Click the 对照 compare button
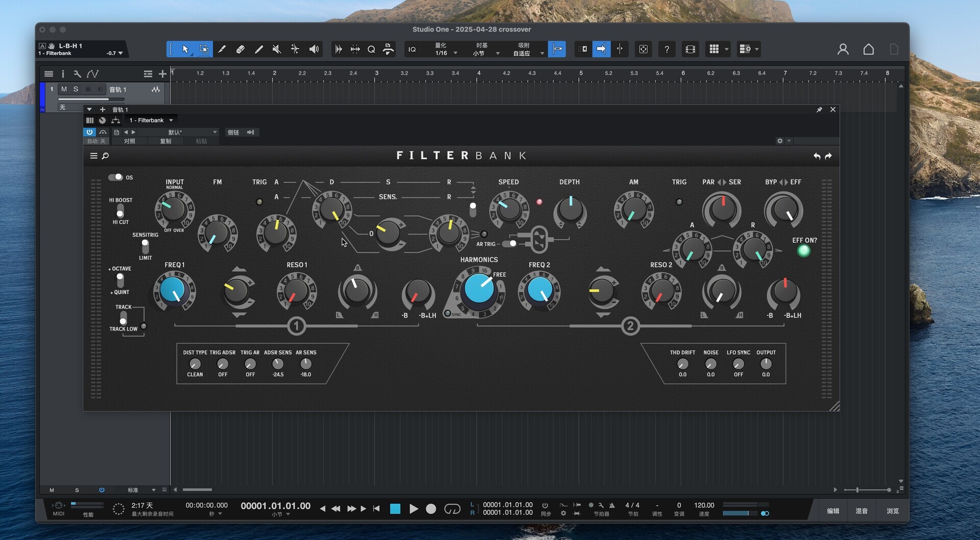The width and height of the screenshot is (980, 540). coord(130,141)
